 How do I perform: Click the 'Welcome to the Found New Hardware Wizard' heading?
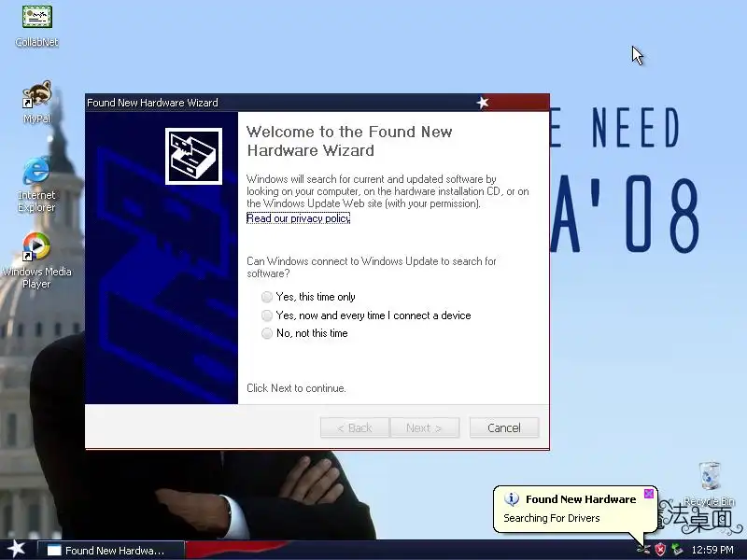[349, 141]
